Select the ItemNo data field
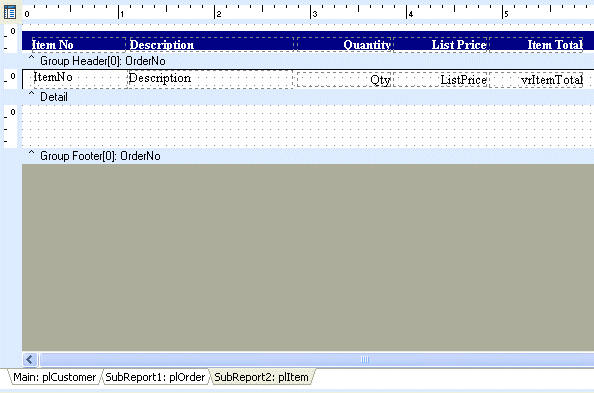The height and width of the screenshot is (393, 594). (x=80, y=79)
